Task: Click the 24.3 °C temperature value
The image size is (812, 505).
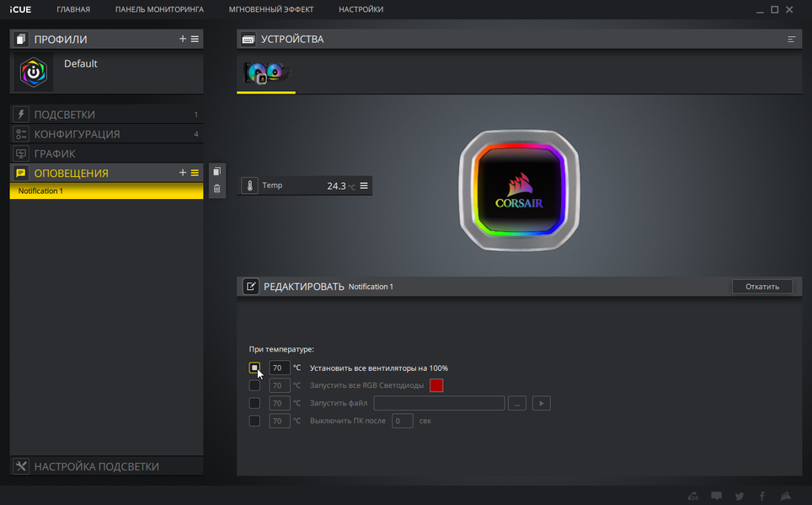Action: [341, 186]
